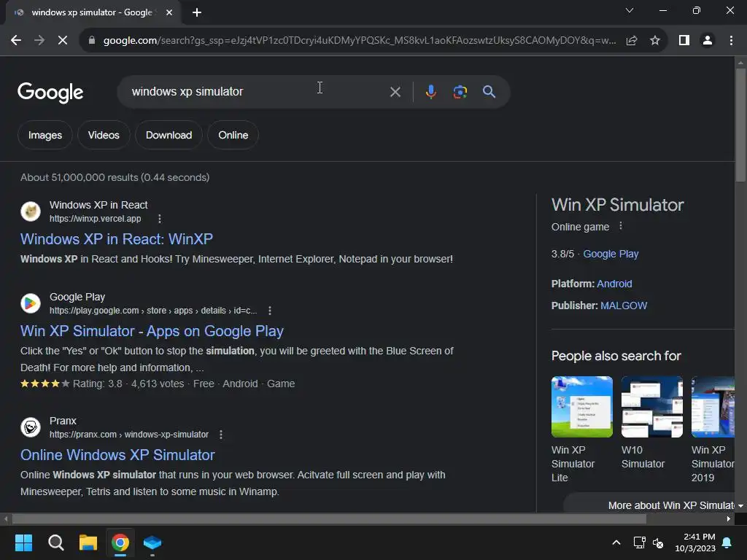This screenshot has height=560, width=747.
Task: Open Win XP Simulator Google Play result
Action: point(152,331)
